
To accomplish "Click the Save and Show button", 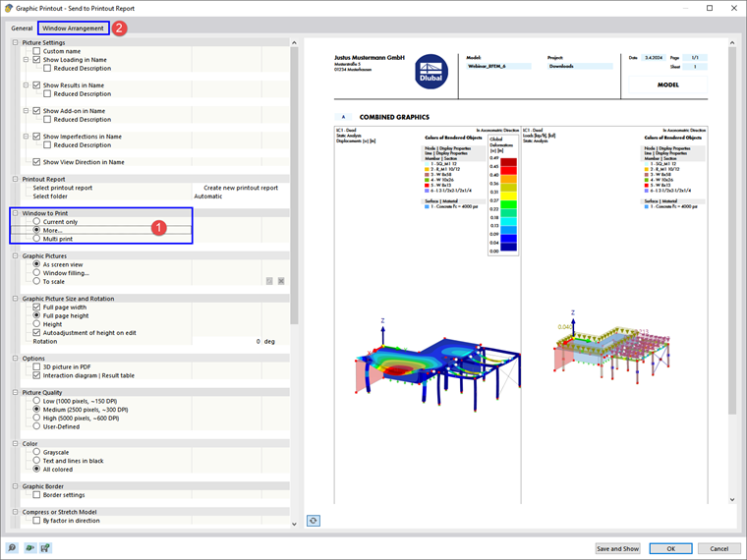I will [617, 548].
